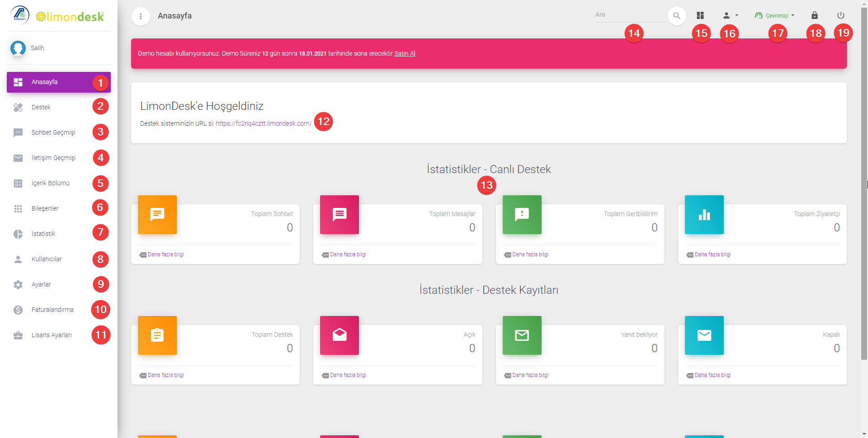Click the Salih user avatar
The height and width of the screenshot is (438, 868).
(x=18, y=48)
